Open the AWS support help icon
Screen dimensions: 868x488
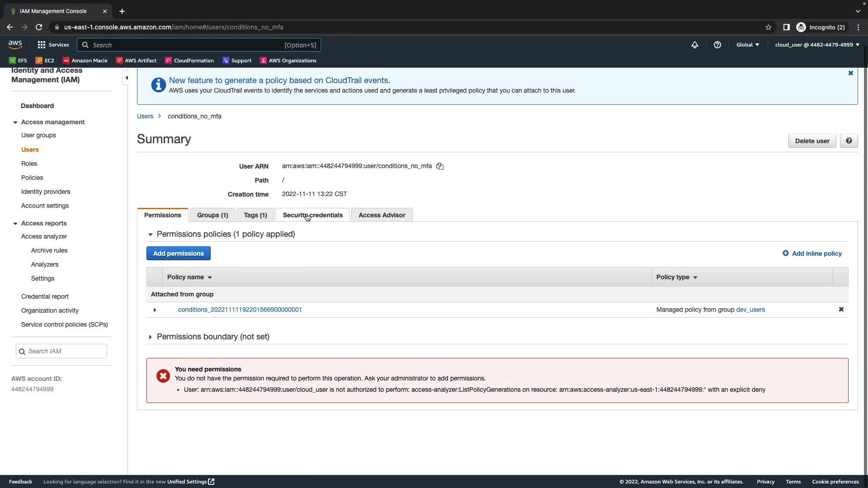click(717, 45)
